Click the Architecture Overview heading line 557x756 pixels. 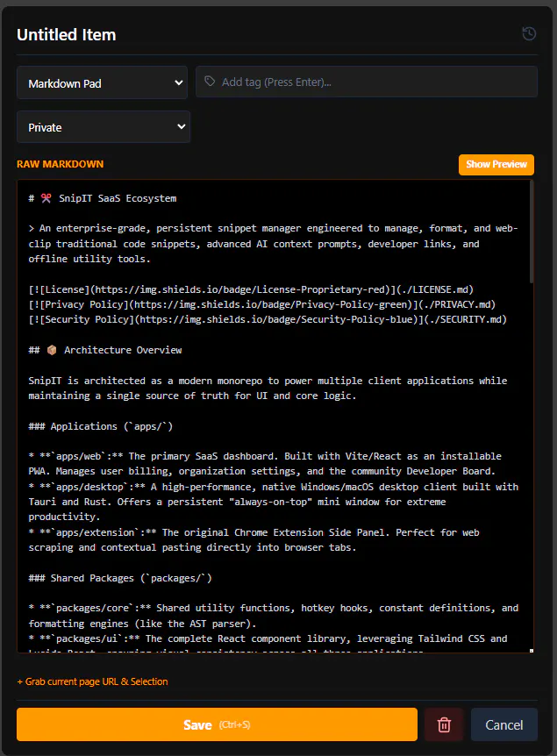click(105, 350)
